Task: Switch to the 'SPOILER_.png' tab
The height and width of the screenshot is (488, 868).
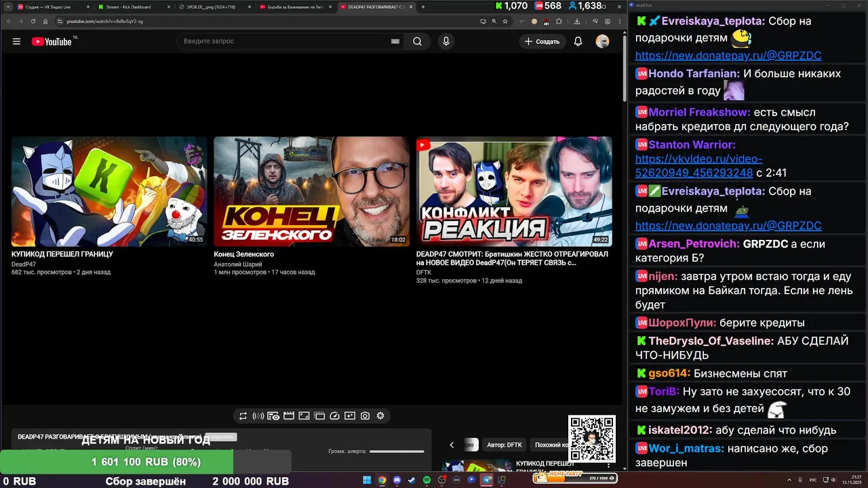Action: 214,7
